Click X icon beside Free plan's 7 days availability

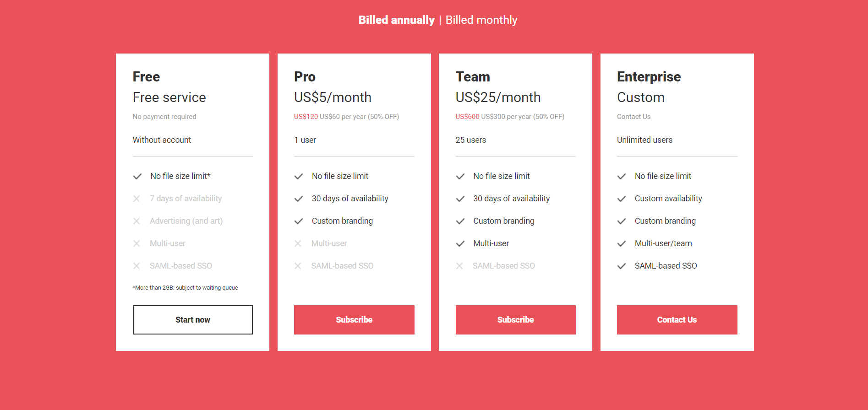pos(136,199)
